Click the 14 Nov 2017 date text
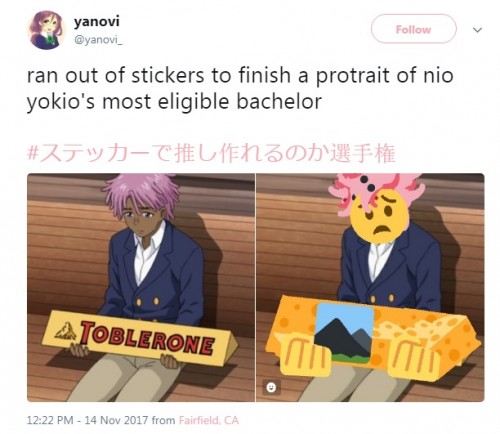This screenshot has width=500, height=434. [116, 420]
